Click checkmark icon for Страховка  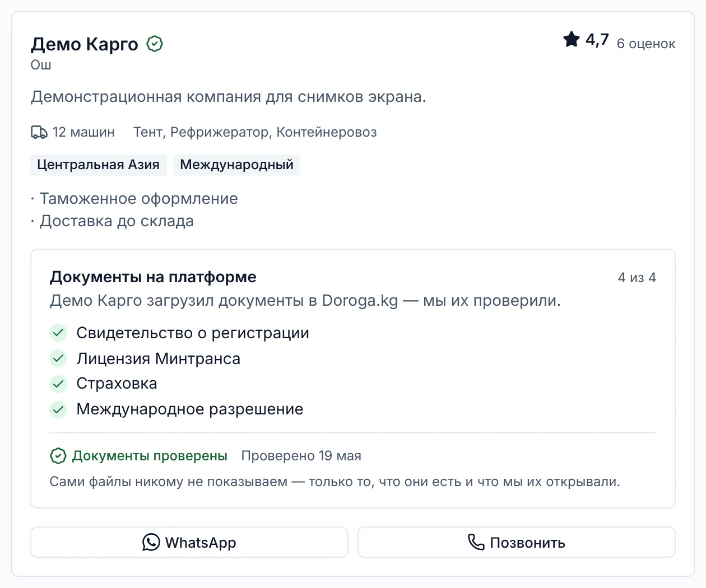[58, 384]
